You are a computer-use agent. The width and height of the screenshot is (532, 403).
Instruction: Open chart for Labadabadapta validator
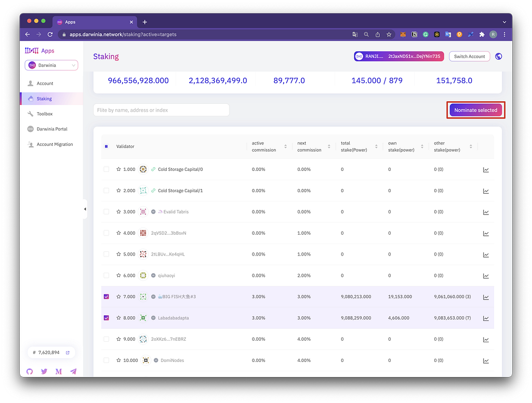coord(486,318)
